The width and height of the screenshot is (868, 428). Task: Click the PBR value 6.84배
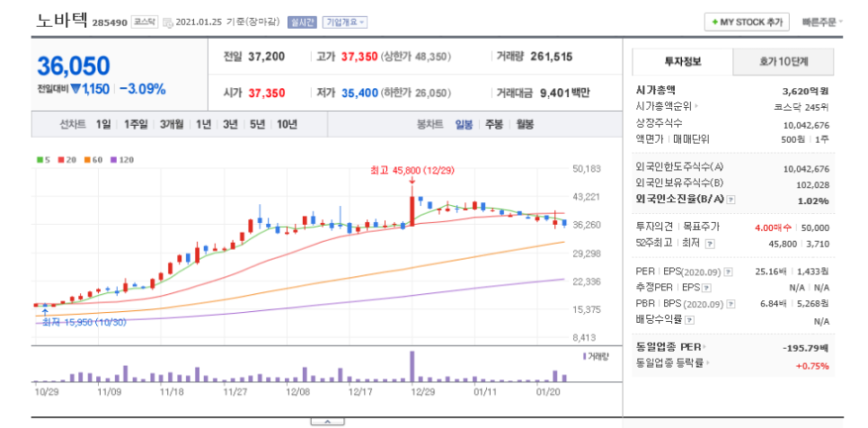pyautogui.click(x=773, y=304)
